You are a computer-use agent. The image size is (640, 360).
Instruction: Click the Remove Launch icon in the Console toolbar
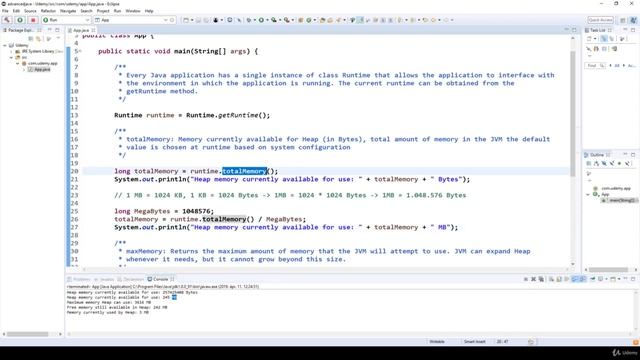point(533,279)
